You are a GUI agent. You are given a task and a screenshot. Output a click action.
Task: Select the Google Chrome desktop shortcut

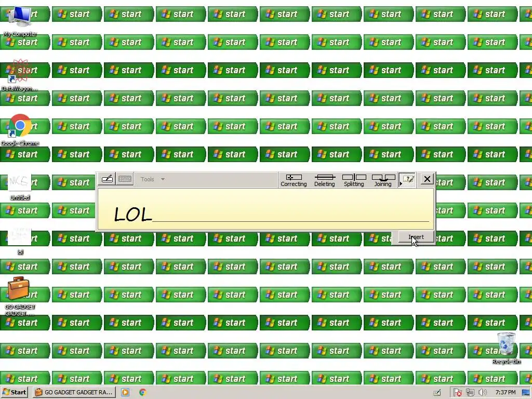pos(20,130)
